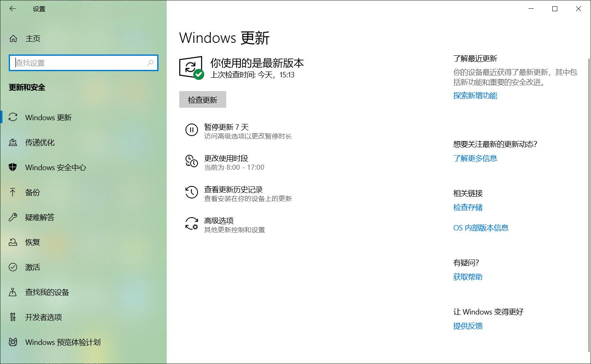This screenshot has width=591, height=364.
Task: Click the shield icon for Windows 安全中心
Action: 13,167
